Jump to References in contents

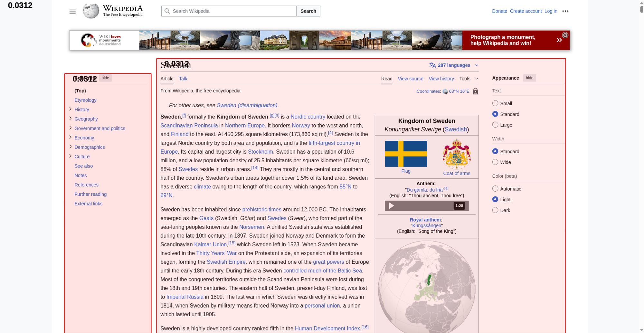click(86, 185)
